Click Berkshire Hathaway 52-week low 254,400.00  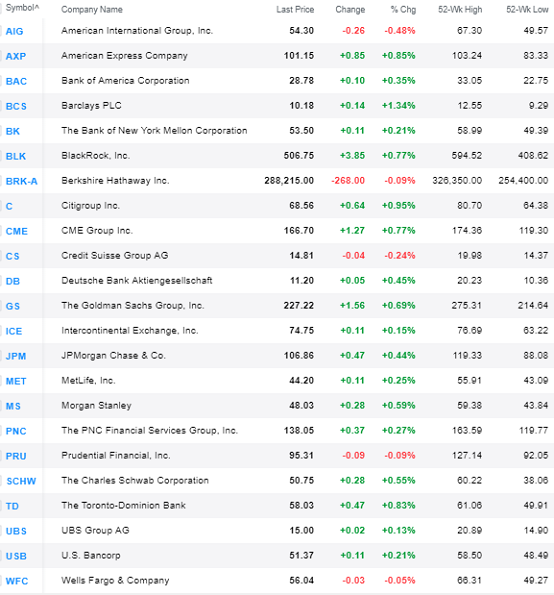click(x=523, y=181)
